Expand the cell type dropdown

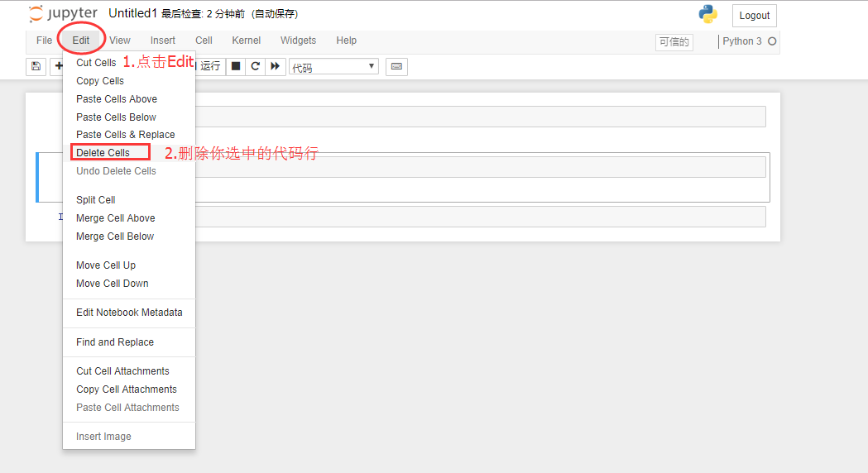tap(333, 67)
